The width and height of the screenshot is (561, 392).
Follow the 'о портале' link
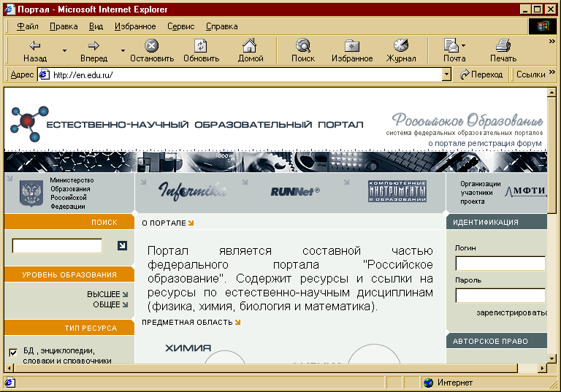447,143
